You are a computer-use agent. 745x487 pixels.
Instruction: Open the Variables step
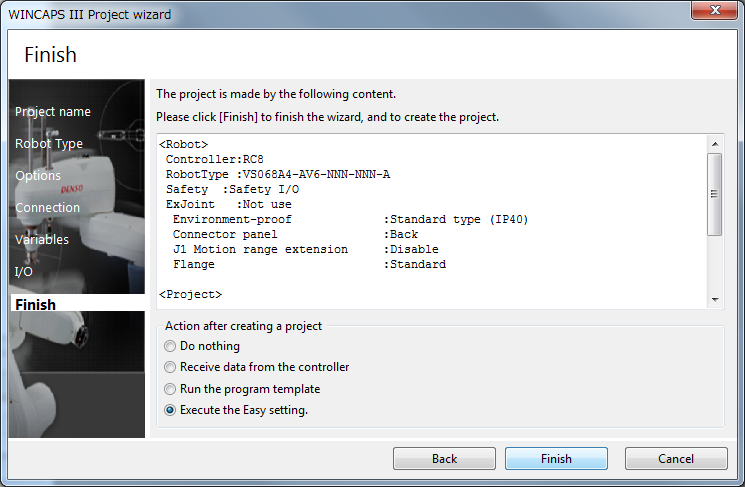click(42, 240)
